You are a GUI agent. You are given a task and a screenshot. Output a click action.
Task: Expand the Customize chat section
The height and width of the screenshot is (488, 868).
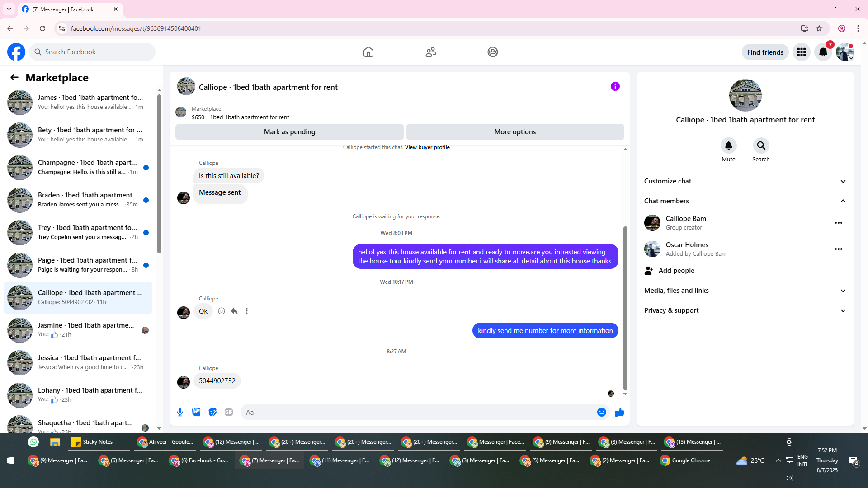coord(745,181)
